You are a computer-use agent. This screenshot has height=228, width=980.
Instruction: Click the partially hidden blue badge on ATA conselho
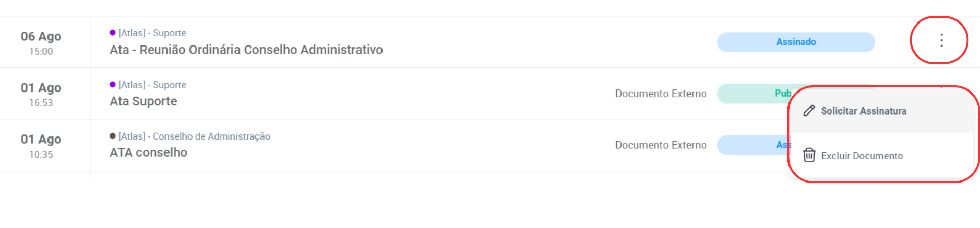(754, 145)
